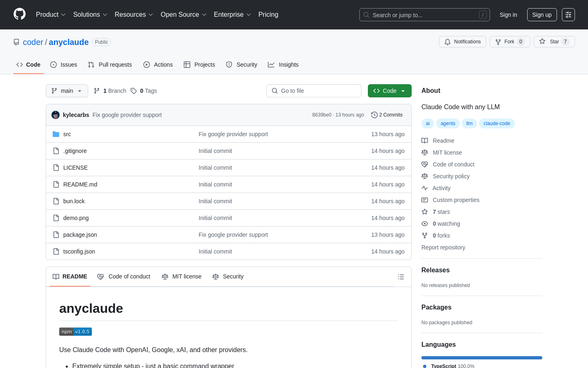Open the green Code dropdown button

pos(390,91)
